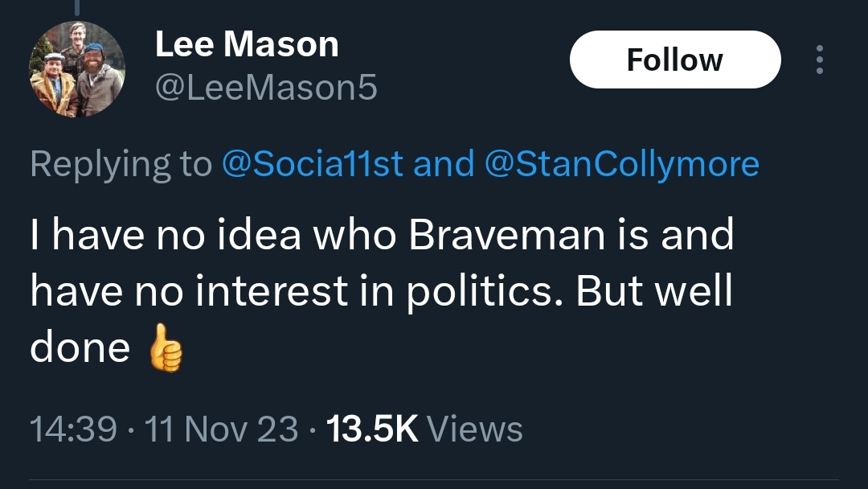Visit the @Socia11st mention link
The width and height of the screenshot is (868, 489).
click(312, 163)
